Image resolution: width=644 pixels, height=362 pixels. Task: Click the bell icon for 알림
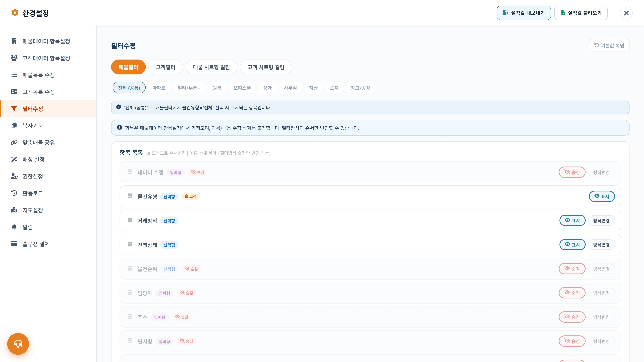(x=14, y=227)
